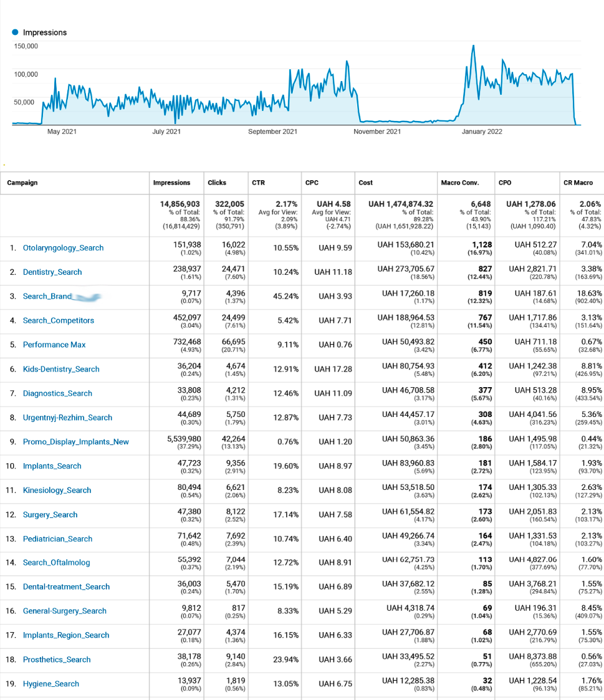Sort by the CTR column header

coord(258,183)
